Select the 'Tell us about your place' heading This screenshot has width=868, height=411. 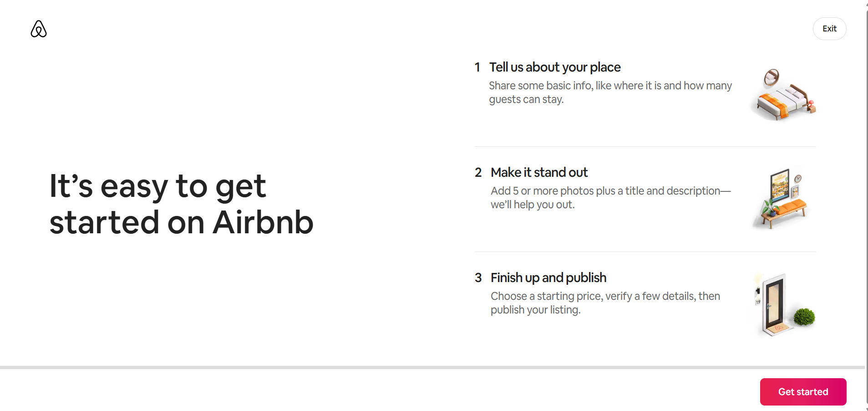554,67
